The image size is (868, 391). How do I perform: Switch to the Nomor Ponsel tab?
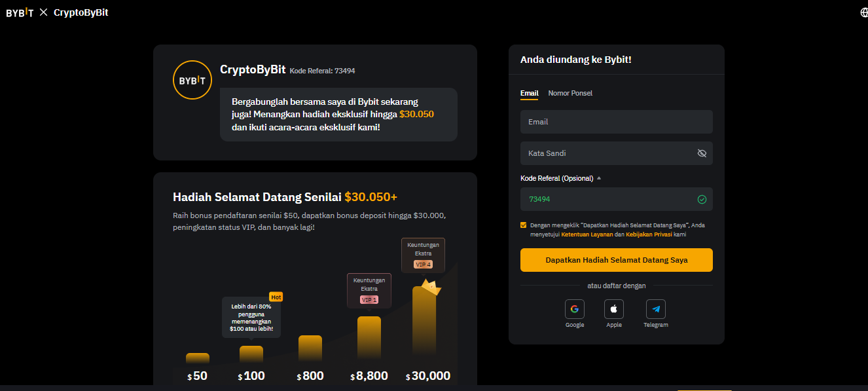[x=570, y=93]
